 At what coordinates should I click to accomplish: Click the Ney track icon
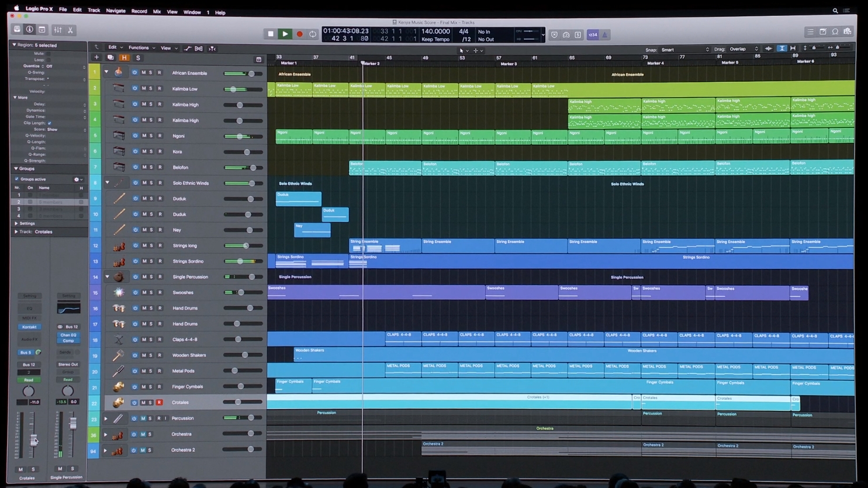pyautogui.click(x=119, y=230)
